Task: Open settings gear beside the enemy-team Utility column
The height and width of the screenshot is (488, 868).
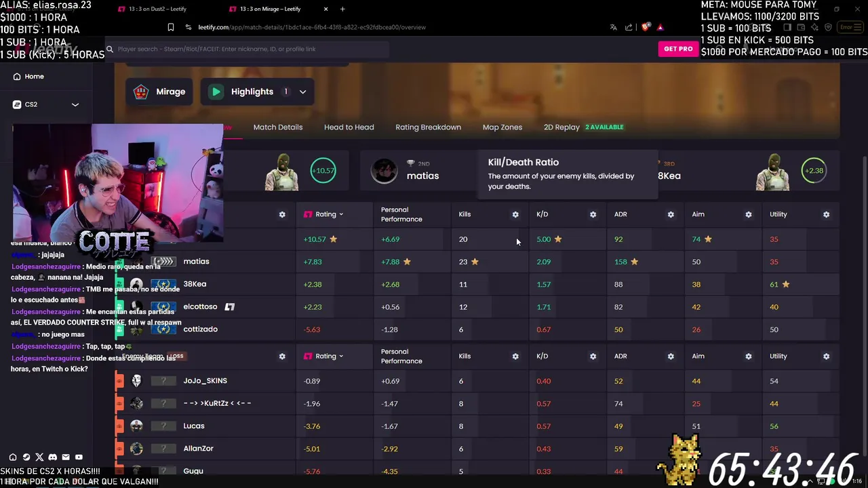Action: (826, 357)
